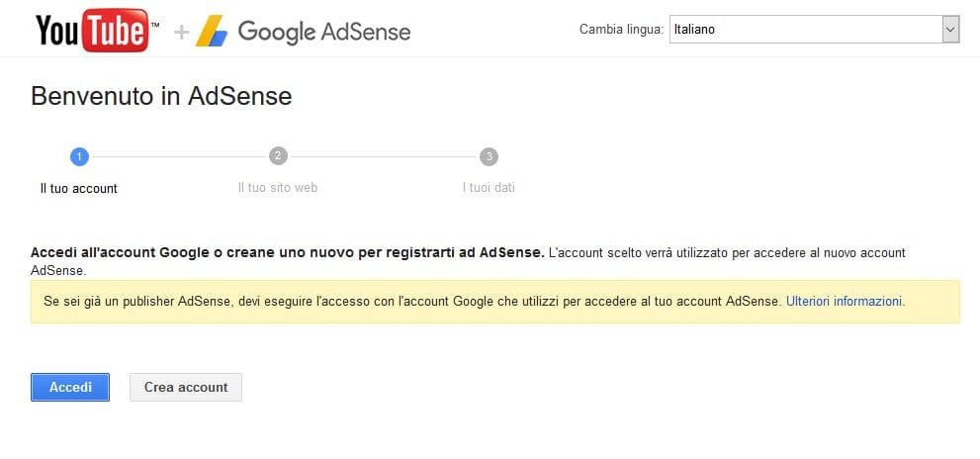Go to the "I tuoi dati" step label
The width and height of the screenshot is (980, 459).
[x=489, y=187]
